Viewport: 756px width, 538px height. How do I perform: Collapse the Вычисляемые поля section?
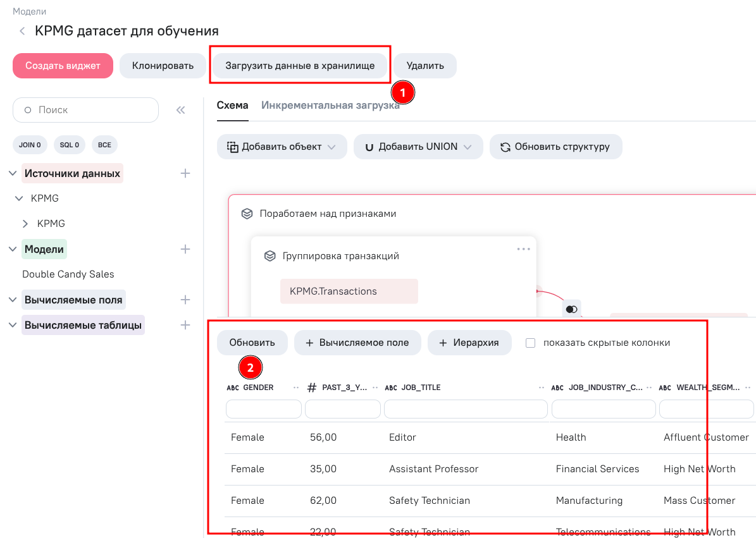click(x=13, y=300)
